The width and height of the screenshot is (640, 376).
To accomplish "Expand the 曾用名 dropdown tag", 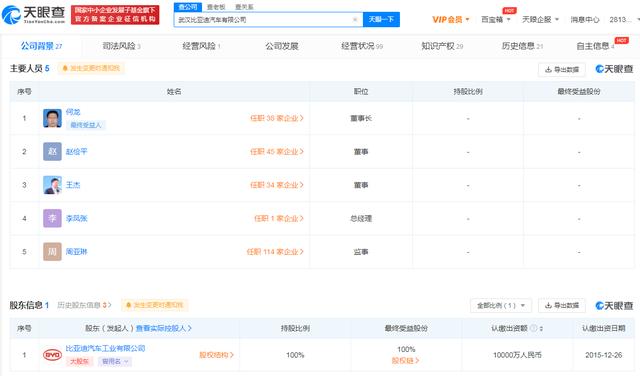I will (x=115, y=361).
